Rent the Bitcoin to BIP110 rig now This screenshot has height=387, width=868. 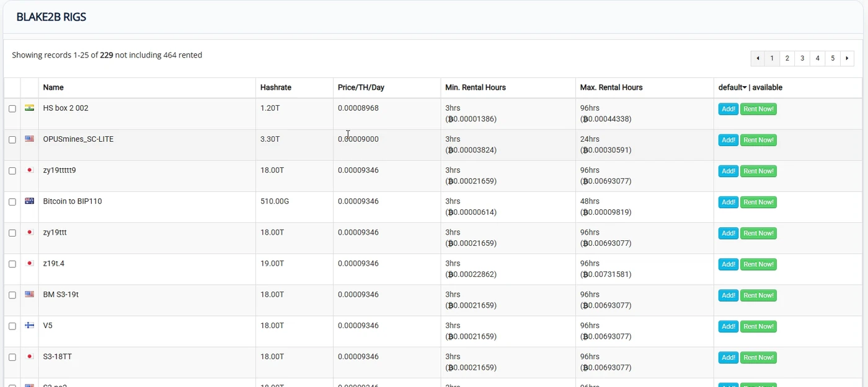[758, 202]
